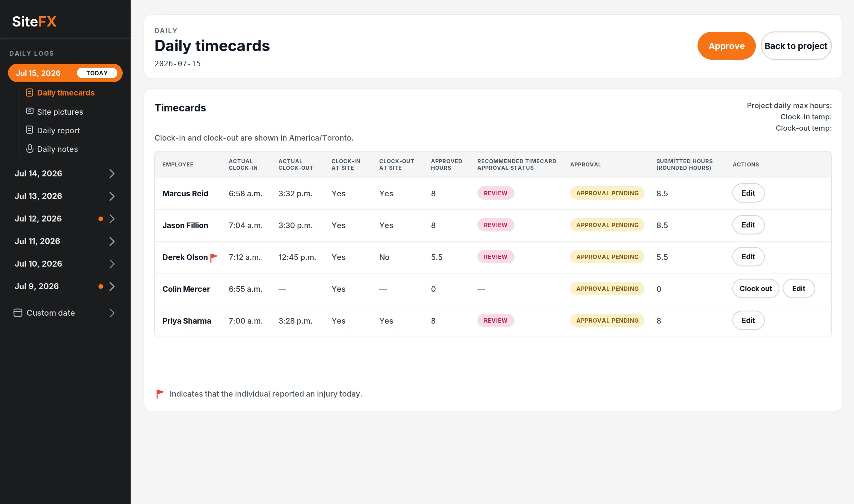Click the orange Approve button
This screenshot has height=504, width=854.
tap(726, 46)
